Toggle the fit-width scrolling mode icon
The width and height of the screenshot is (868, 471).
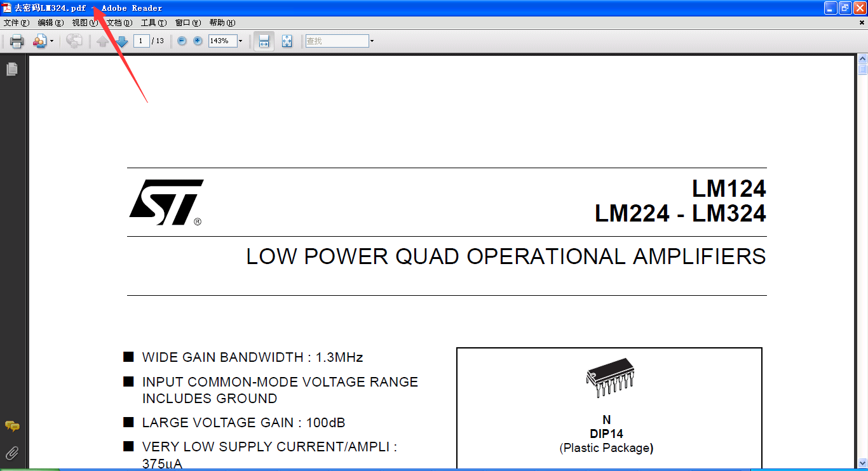pyautogui.click(x=264, y=41)
